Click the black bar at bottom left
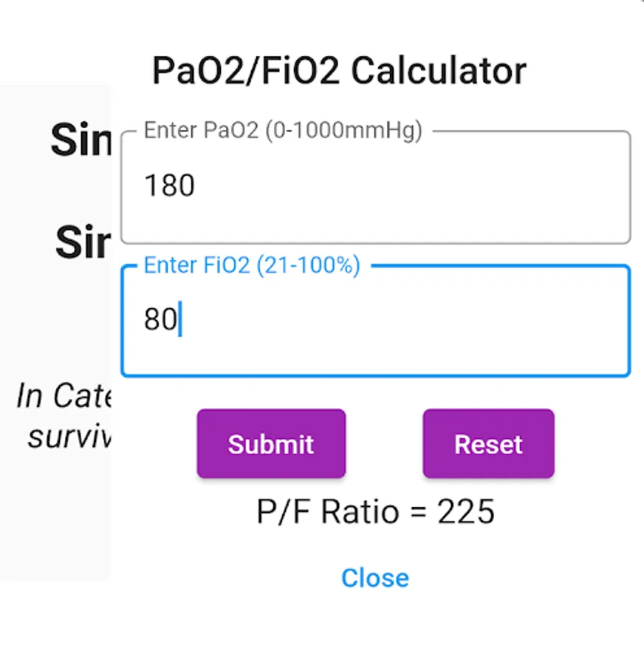The height and width of the screenshot is (665, 644). [52, 625]
